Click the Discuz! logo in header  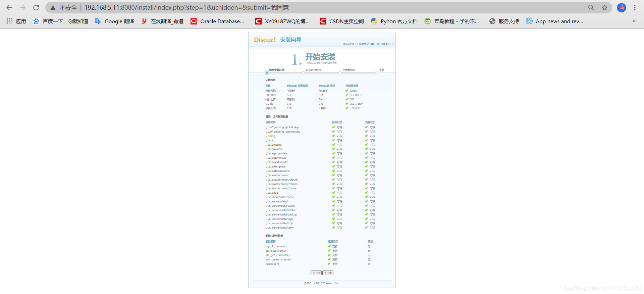[x=265, y=40]
